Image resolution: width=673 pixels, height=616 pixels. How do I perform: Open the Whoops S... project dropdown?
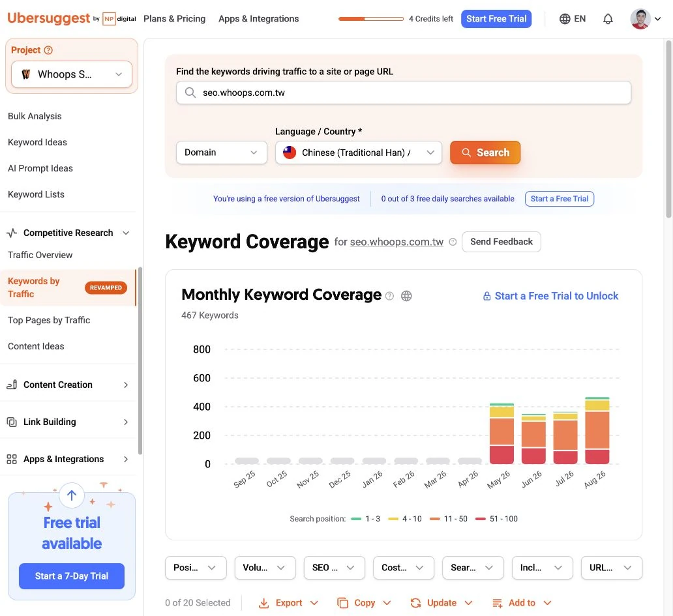point(72,74)
